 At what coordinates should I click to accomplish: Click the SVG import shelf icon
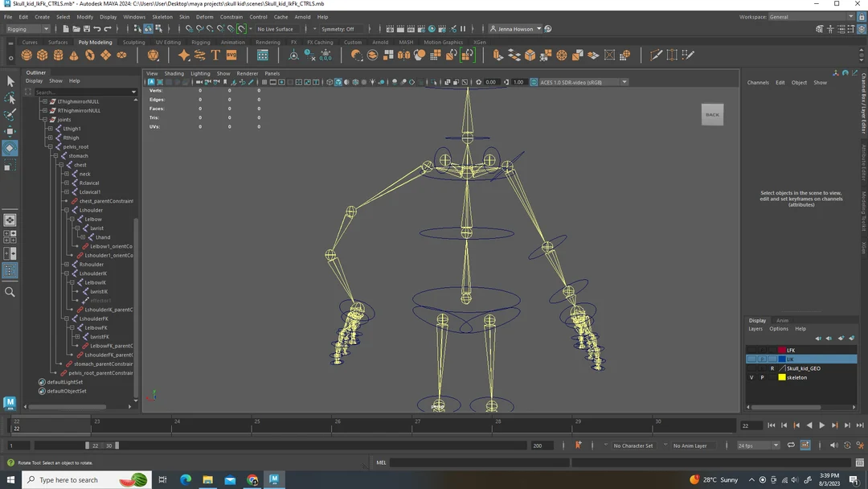(x=231, y=55)
